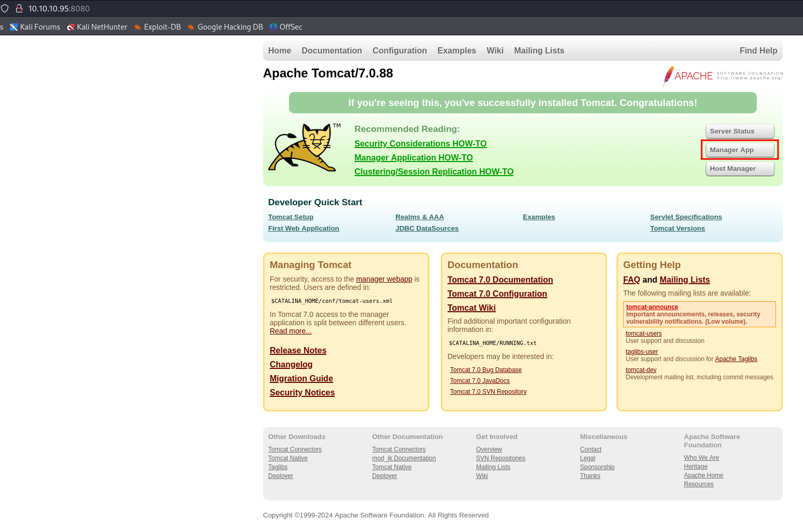Open Tomcat 7.0 Documentation link
The image size is (803, 532).
coord(500,280)
